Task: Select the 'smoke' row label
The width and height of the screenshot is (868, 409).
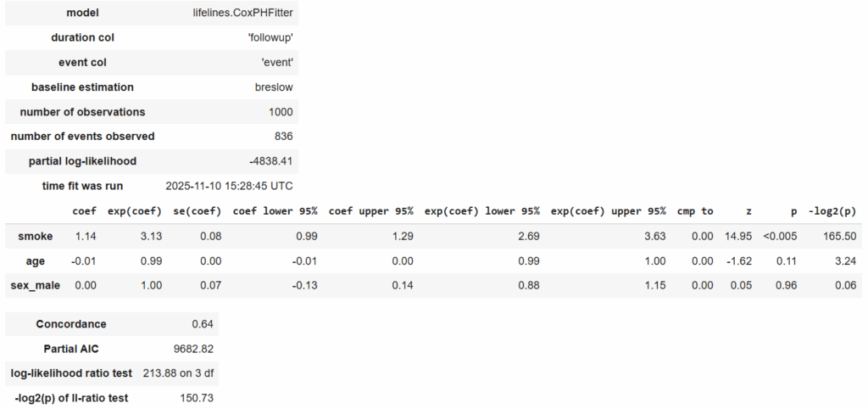Action: (x=36, y=236)
